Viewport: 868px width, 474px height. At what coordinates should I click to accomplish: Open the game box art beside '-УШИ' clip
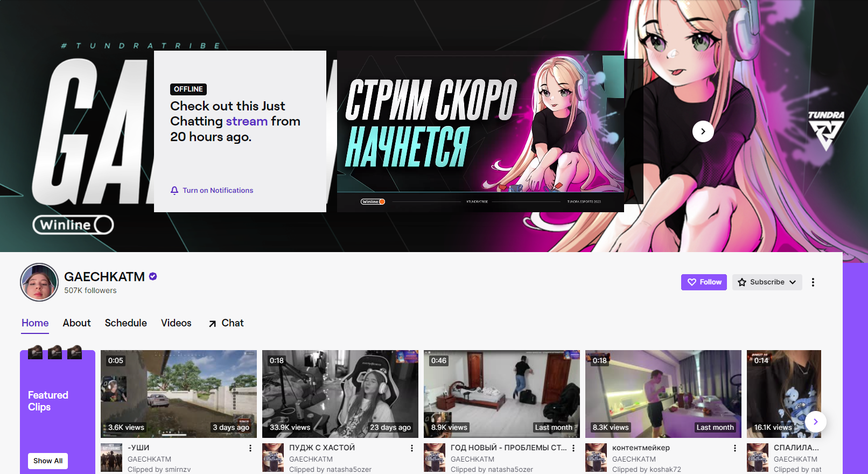pyautogui.click(x=111, y=458)
